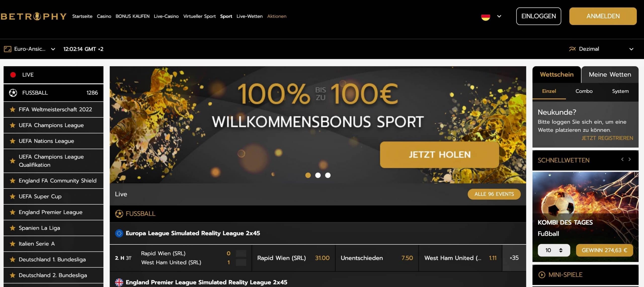
Task: Click the FUSSBALL soccer ball sidebar icon
Action: [x=13, y=93]
